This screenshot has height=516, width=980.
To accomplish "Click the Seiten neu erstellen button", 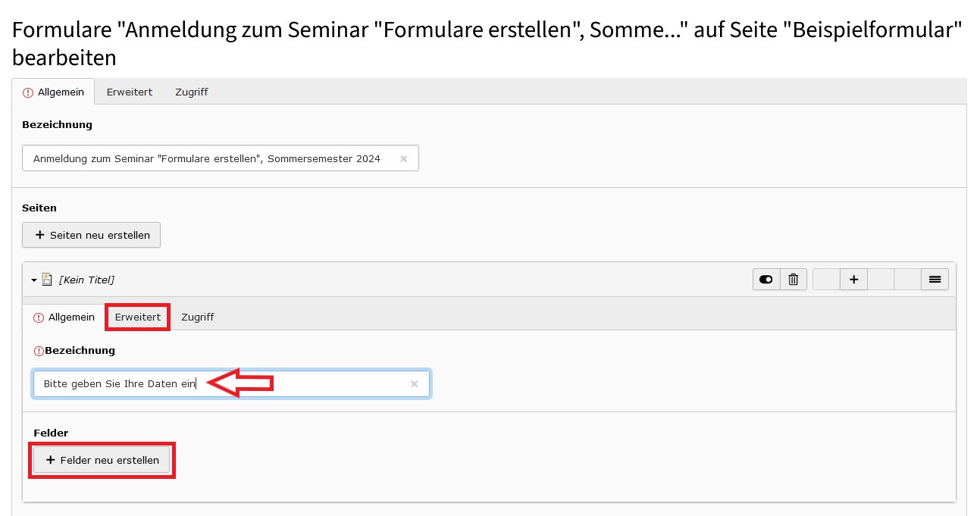I will coord(92,235).
